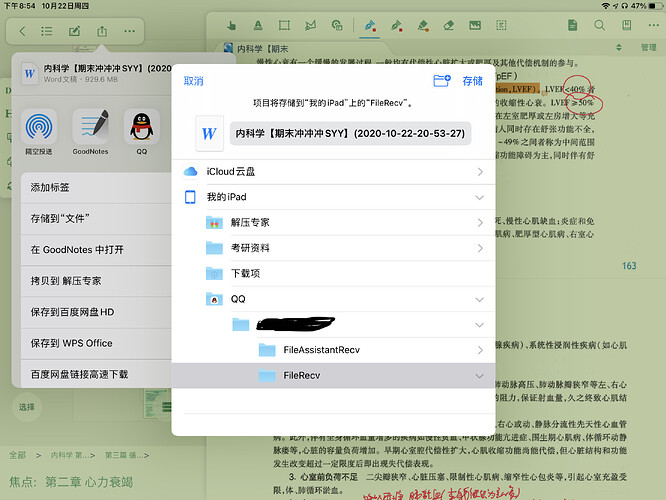Select the rectangle selection tool
The width and height of the screenshot is (666, 500).
point(284,25)
